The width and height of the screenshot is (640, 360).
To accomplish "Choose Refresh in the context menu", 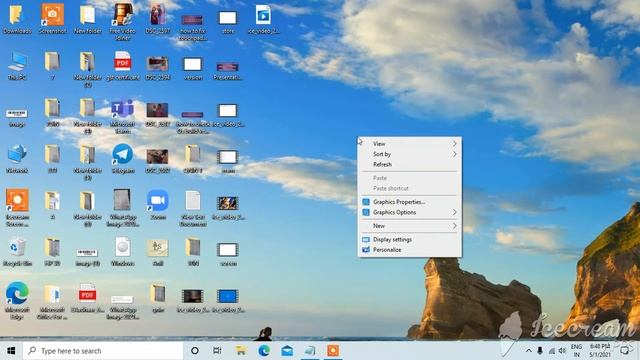I will (410, 164).
